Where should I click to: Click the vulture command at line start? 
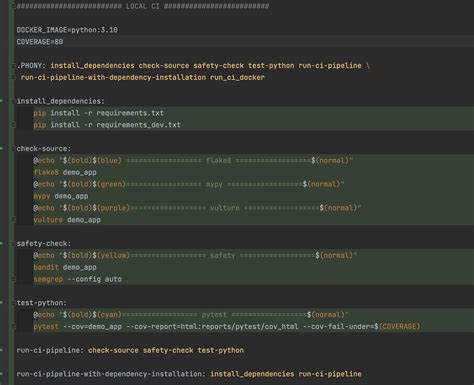point(48,220)
